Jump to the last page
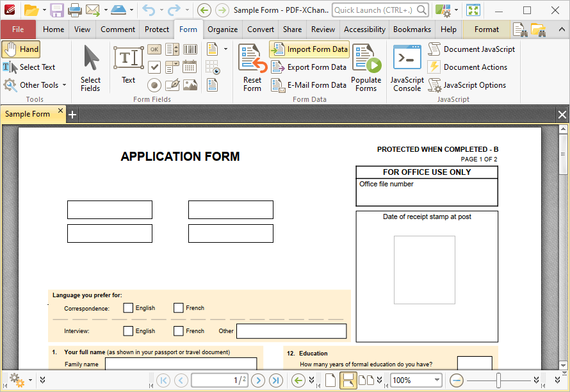 pos(276,380)
